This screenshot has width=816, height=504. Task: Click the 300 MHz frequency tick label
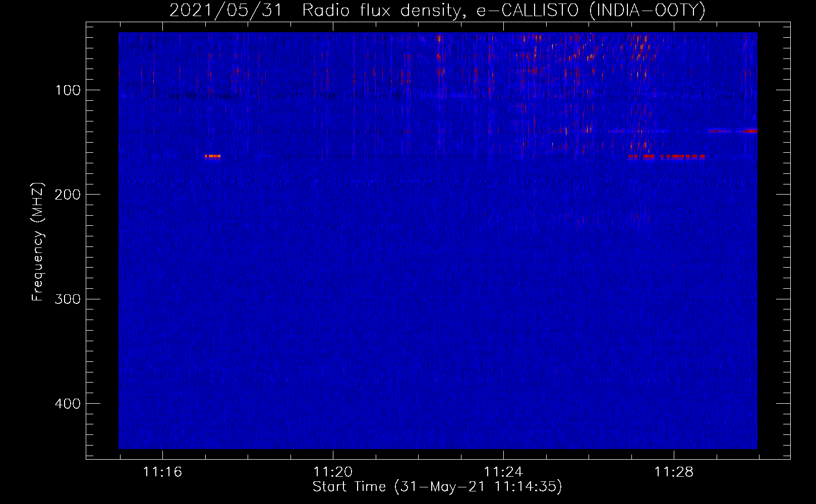(68, 299)
